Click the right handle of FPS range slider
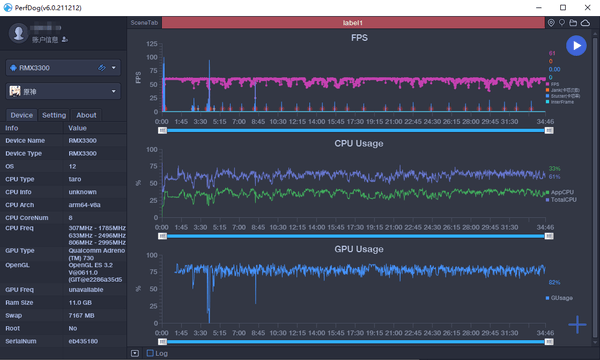Screen dimensions: 600x360 (549, 130)
